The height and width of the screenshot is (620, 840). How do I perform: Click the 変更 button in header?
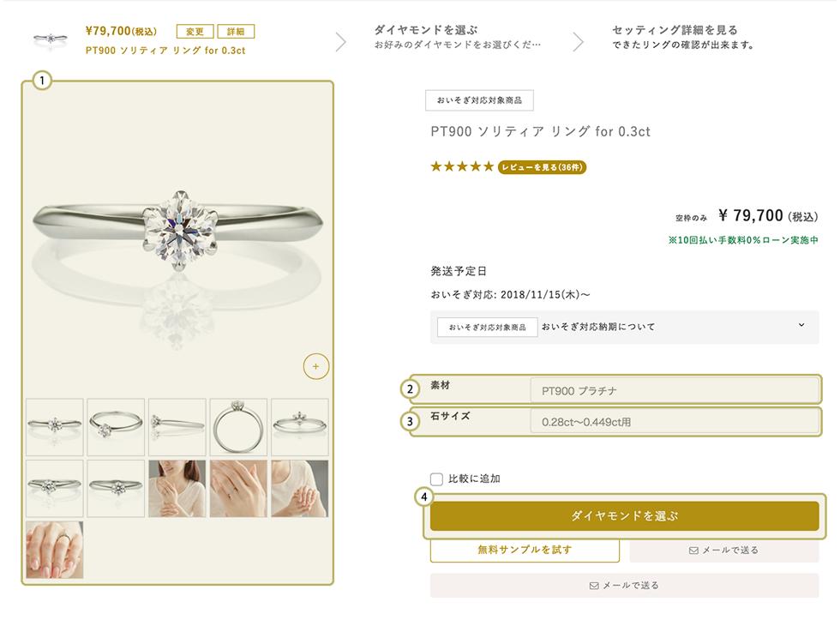[195, 32]
